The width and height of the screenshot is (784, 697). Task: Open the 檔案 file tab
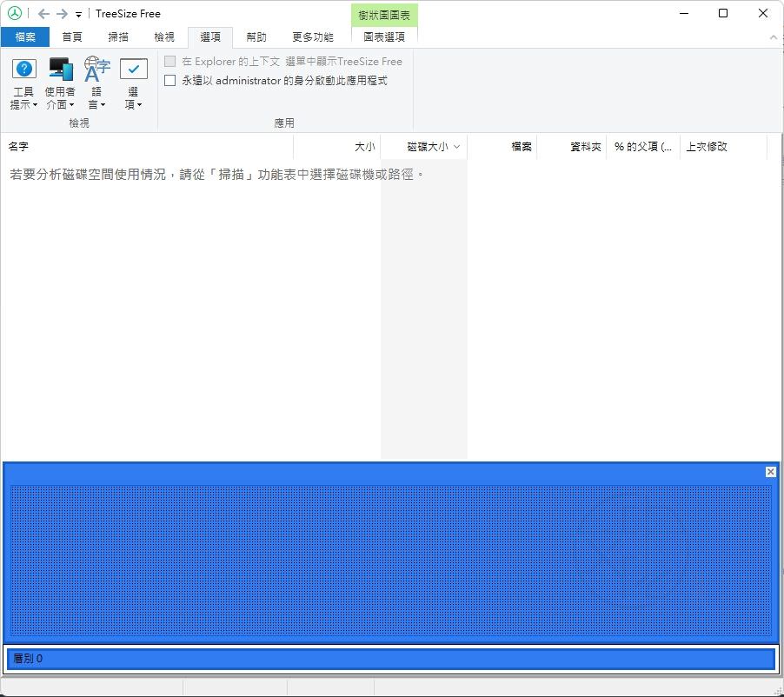point(25,37)
